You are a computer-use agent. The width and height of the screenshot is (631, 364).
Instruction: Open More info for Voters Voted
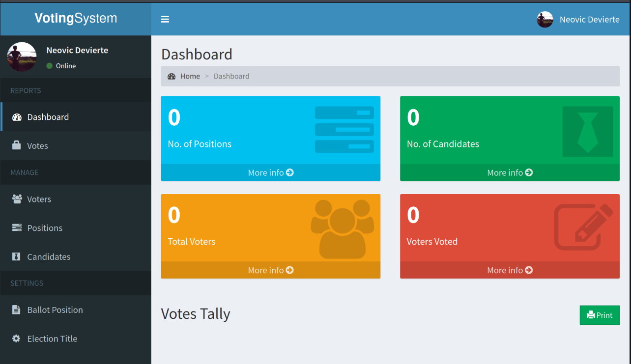(x=510, y=270)
